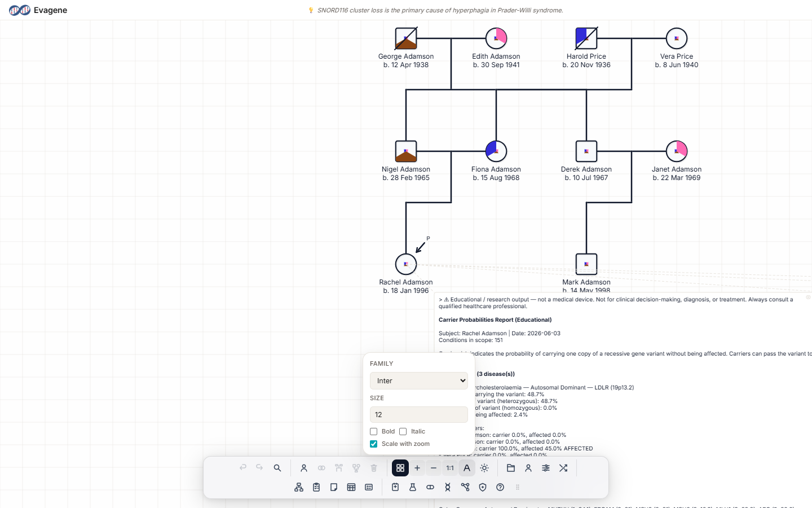Image resolution: width=812 pixels, height=508 pixels.
Task: Select Nigel Adamson's square symbol
Action: coord(406,151)
